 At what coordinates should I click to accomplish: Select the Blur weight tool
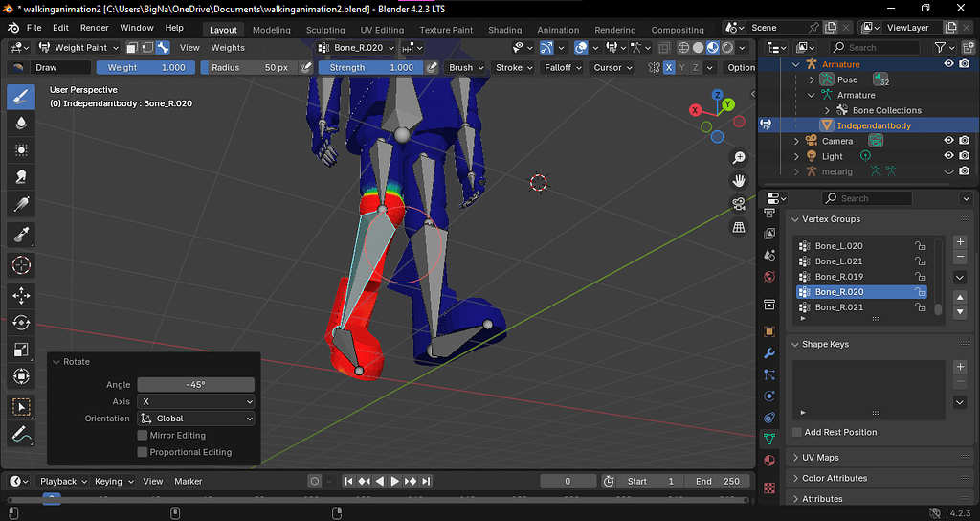pos(21,124)
